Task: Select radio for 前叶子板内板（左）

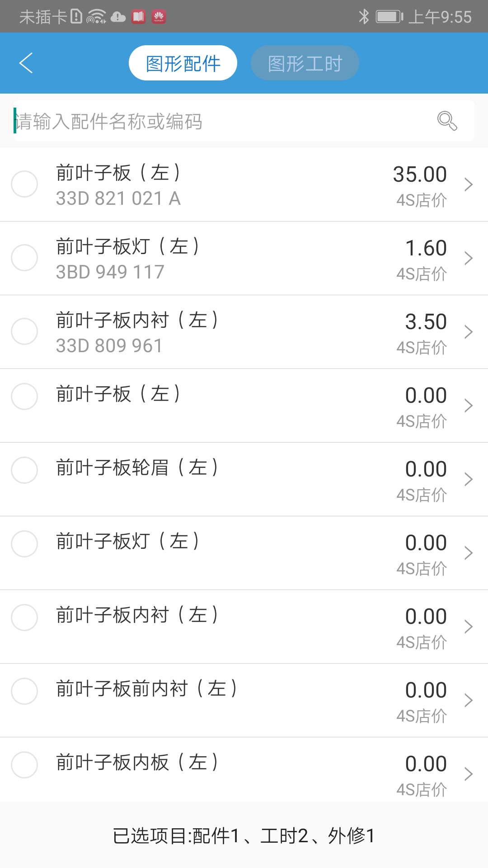Action: (x=24, y=765)
